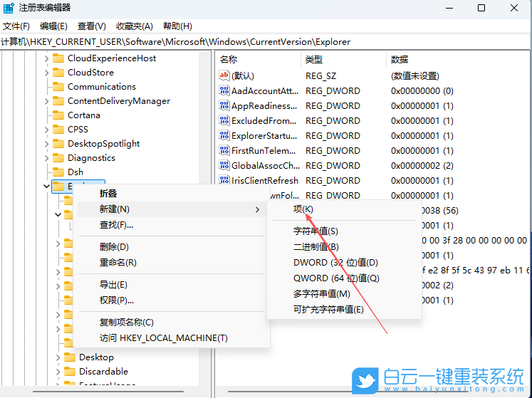Viewport: 532px width, 398px height.
Task: Expand the CPSS key
Action: click(46, 130)
